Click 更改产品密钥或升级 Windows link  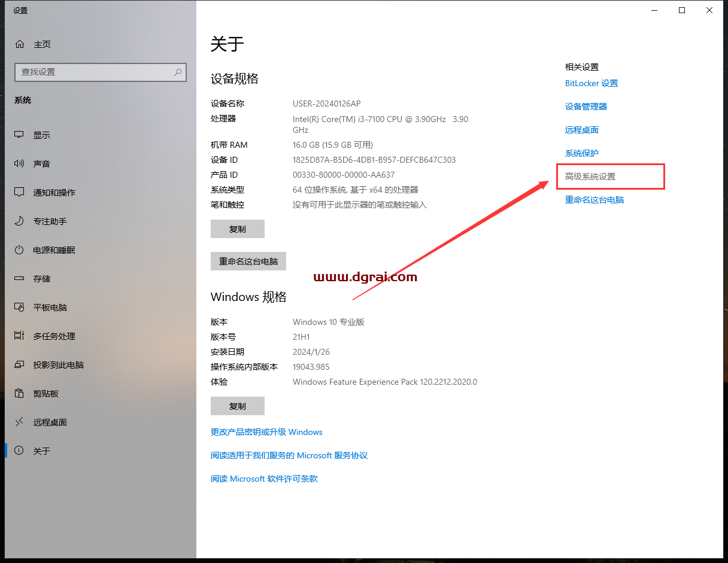266,432
